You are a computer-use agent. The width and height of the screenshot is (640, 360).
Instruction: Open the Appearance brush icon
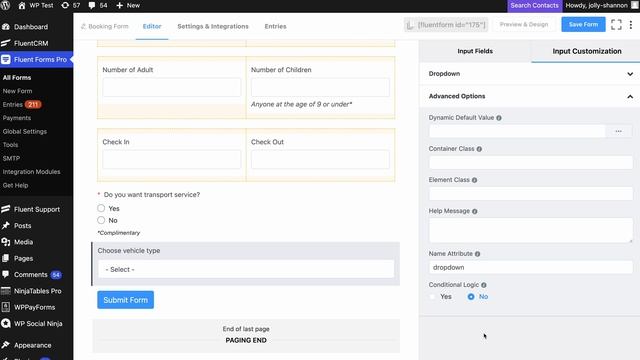(6, 345)
